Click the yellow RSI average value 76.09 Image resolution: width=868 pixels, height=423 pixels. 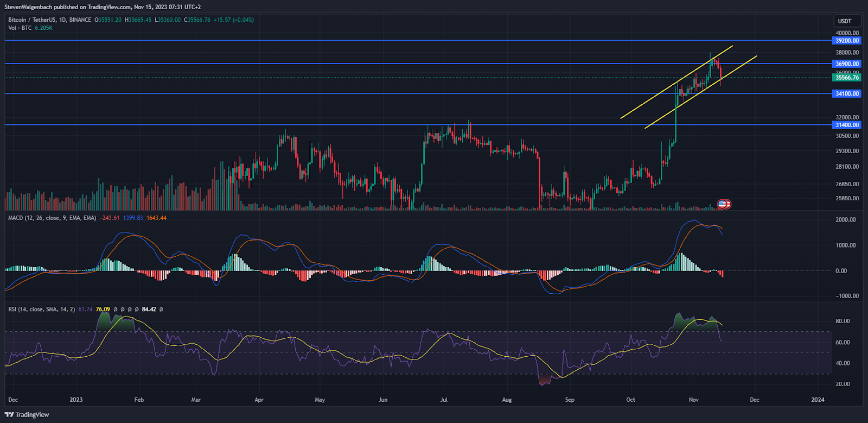pyautogui.click(x=103, y=309)
